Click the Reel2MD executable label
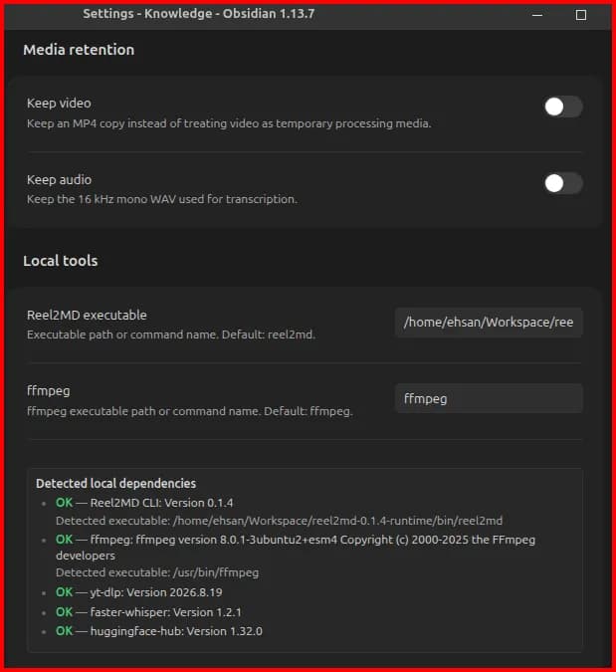This screenshot has height=672, width=616. 87,315
